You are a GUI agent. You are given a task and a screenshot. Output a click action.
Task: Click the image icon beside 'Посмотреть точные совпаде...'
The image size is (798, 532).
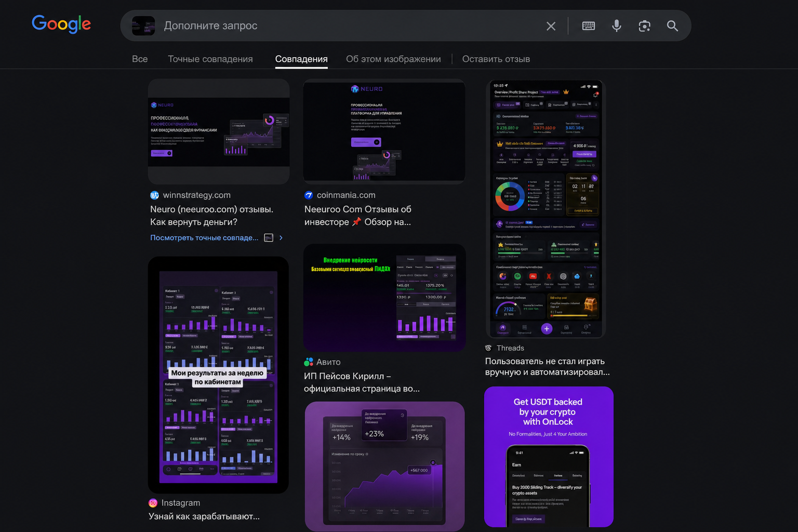point(269,238)
